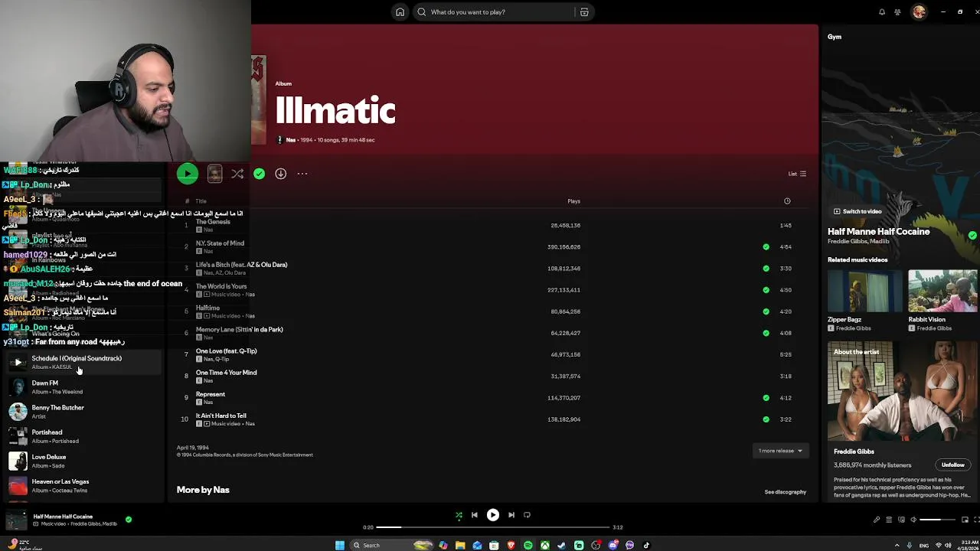
Task: Remove Illmatic from library via green check
Action: click(260, 174)
